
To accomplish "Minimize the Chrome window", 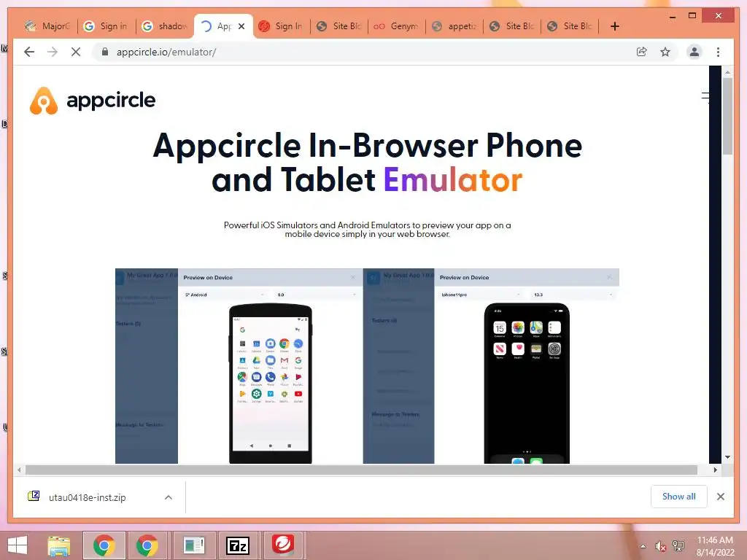I will tap(672, 16).
